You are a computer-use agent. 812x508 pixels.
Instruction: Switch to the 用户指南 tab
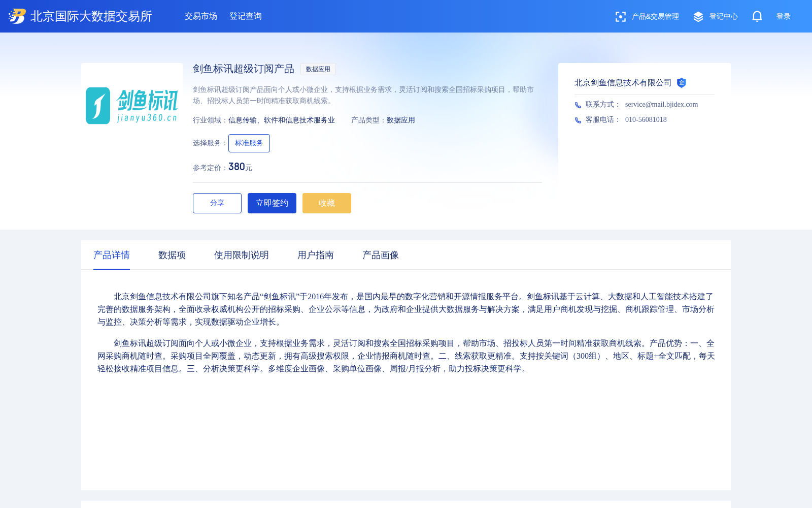[316, 255]
